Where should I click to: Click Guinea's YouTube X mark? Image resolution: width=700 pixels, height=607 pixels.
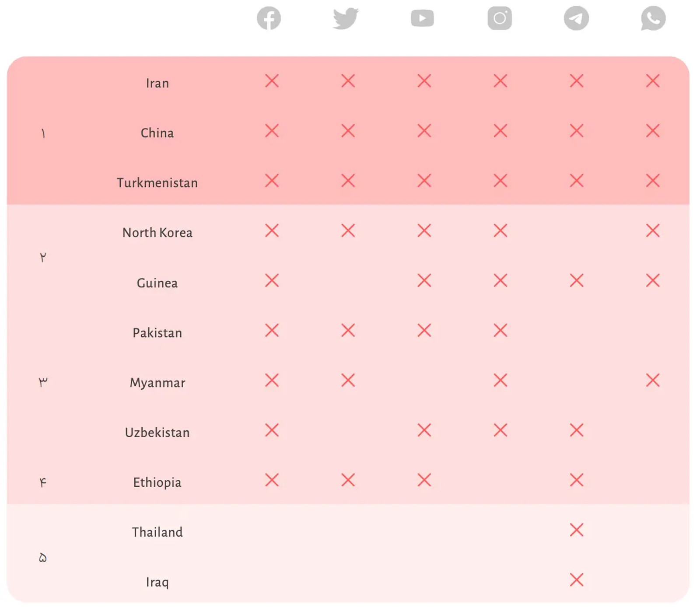[x=424, y=280]
